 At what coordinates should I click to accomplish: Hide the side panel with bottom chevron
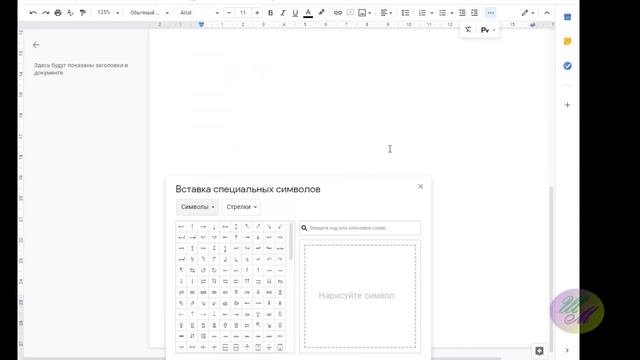[567, 350]
